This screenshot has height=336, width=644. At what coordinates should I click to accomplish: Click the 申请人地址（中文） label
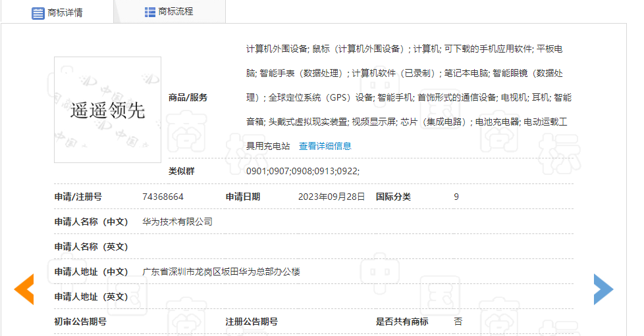(x=91, y=272)
